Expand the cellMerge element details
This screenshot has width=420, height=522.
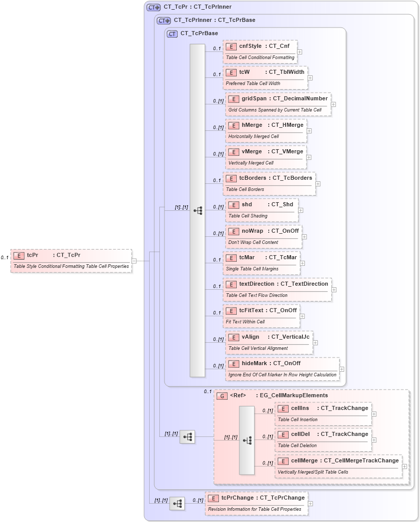(404, 466)
